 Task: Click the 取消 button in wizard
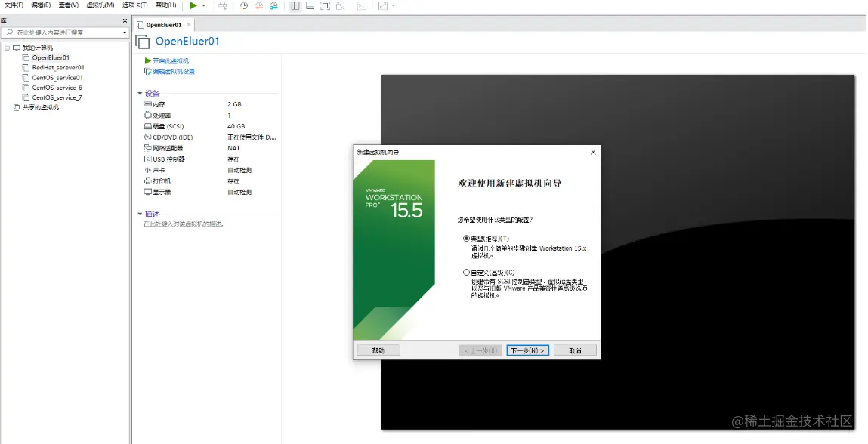(575, 350)
